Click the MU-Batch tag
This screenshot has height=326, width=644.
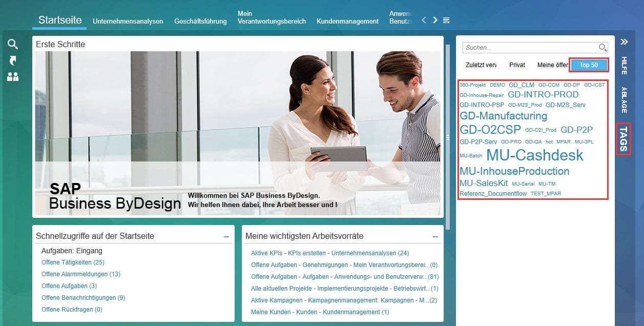click(471, 156)
